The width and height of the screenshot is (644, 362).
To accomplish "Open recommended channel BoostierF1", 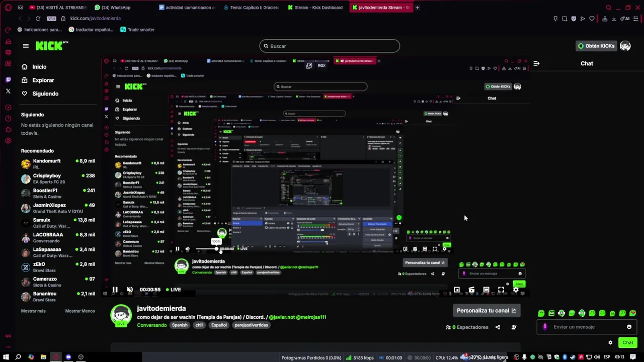I will [x=58, y=194].
